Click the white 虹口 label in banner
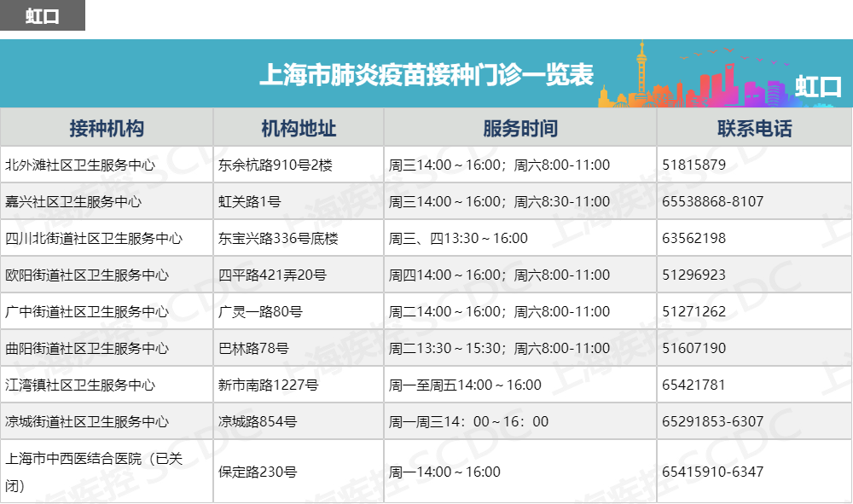The width and height of the screenshot is (853, 504). (818, 87)
